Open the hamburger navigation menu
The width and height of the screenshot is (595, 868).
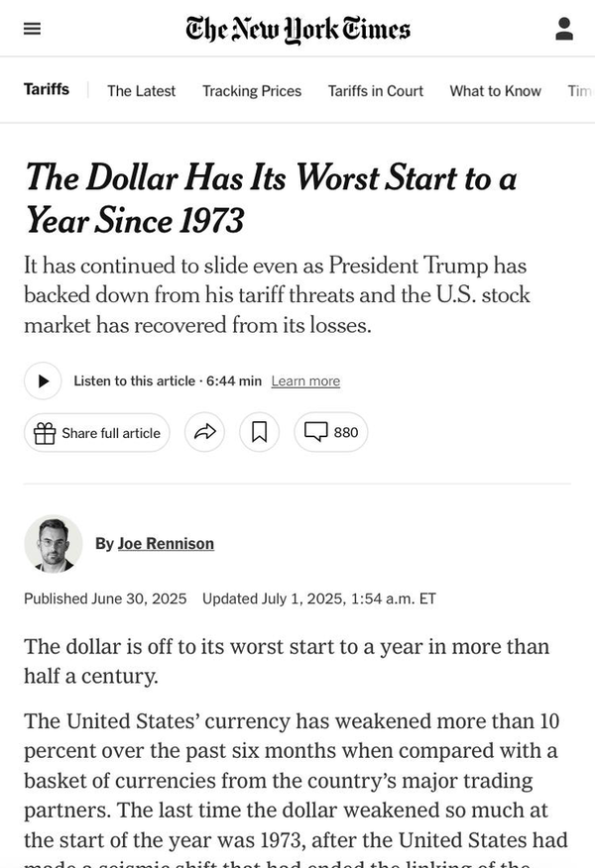click(33, 29)
